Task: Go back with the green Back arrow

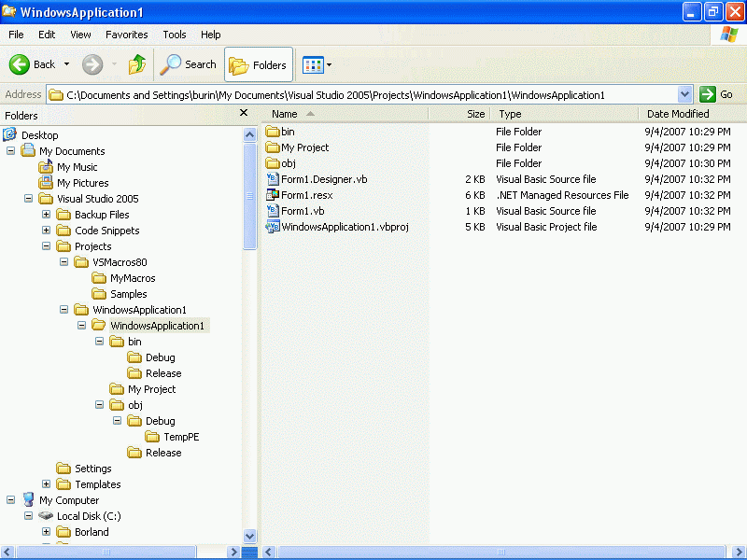Action: tap(20, 64)
